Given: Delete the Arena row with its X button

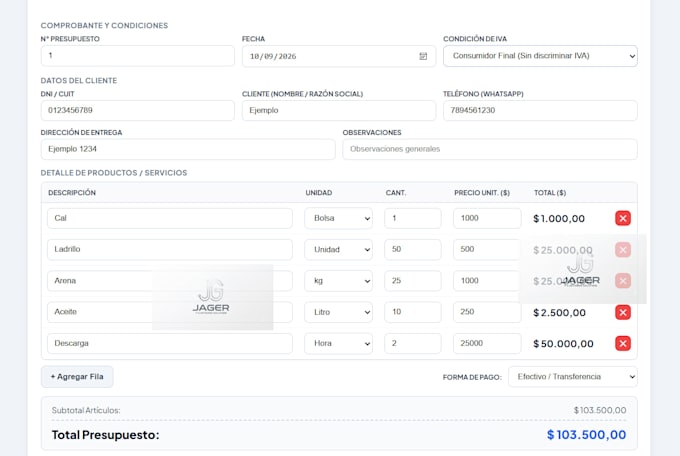Looking at the screenshot, I should pyautogui.click(x=623, y=281).
